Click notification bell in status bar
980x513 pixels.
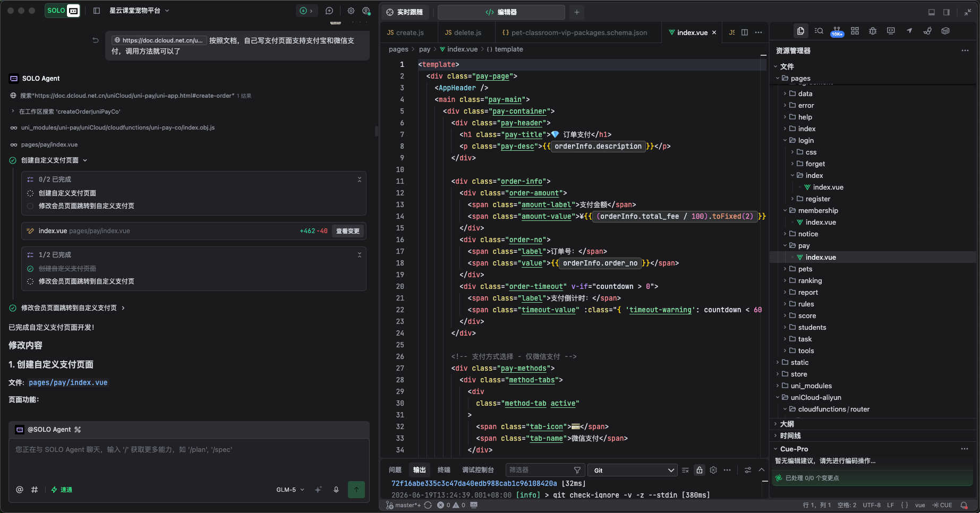click(964, 505)
